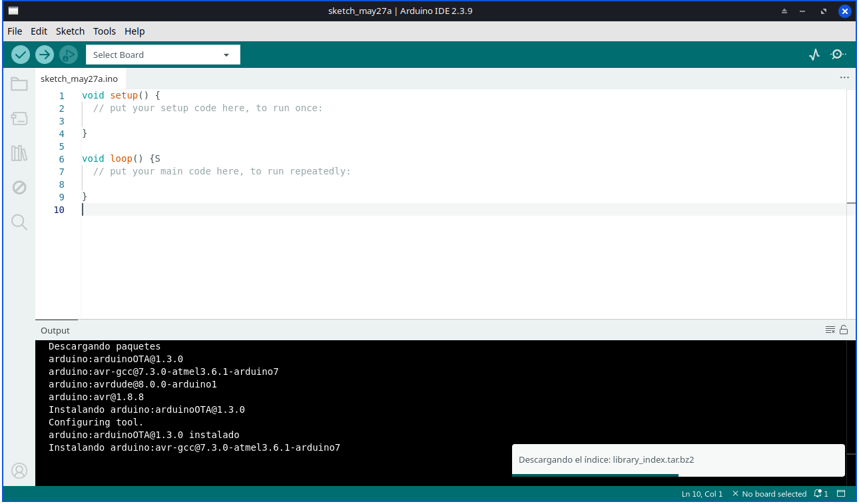Click the editor vertical scrollbar
Screen dimensions: 859x504
(x=851, y=204)
